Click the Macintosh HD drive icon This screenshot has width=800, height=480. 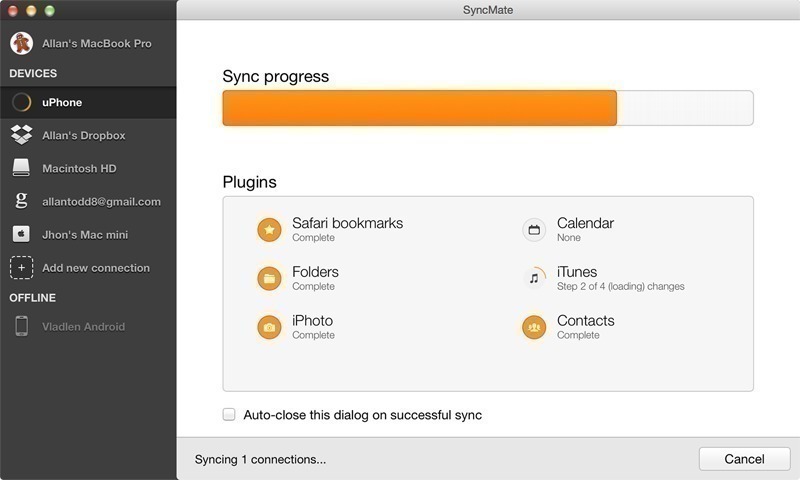click(22, 168)
